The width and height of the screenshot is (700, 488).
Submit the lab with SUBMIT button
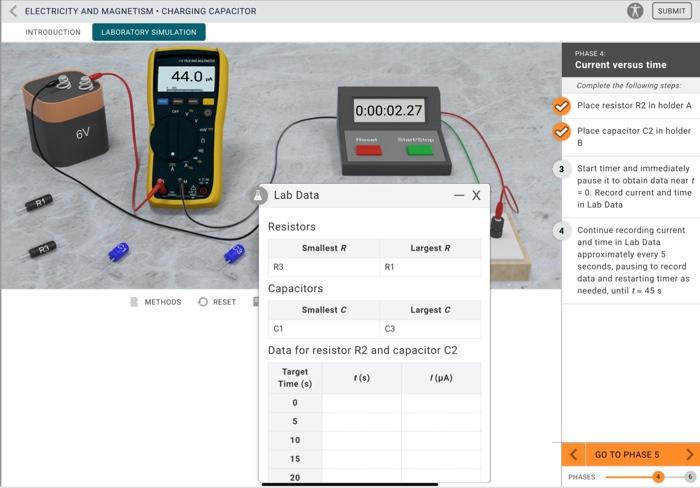(671, 11)
